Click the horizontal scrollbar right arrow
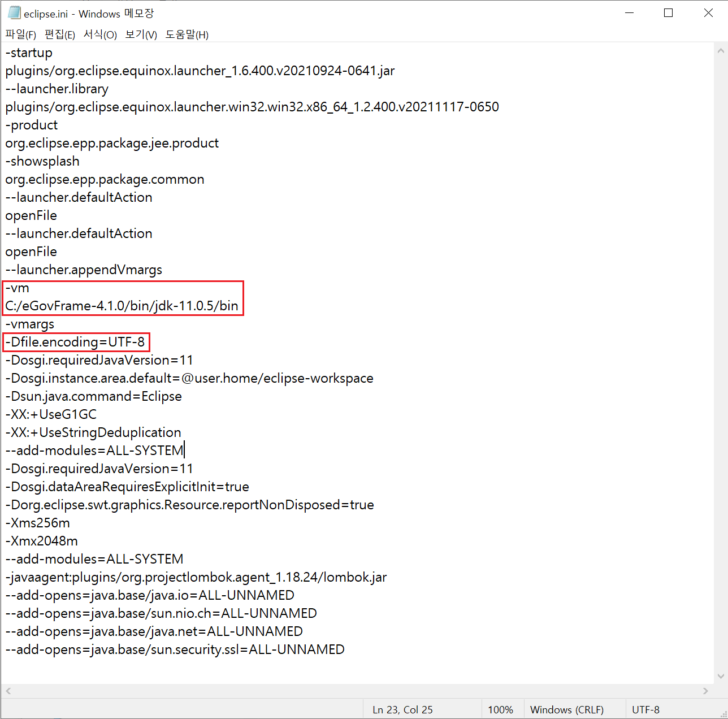Viewport: 728px width, 719px height. pyautogui.click(x=705, y=691)
